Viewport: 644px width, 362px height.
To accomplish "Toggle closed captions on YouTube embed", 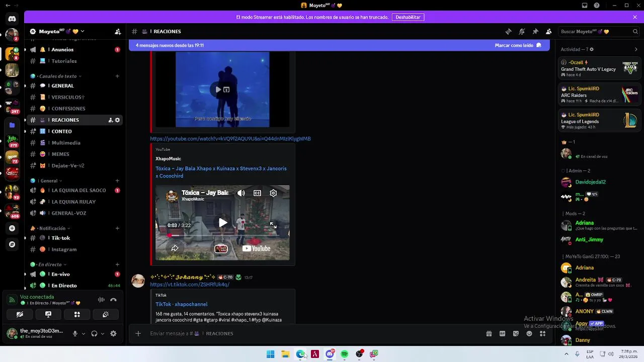I will (257, 193).
